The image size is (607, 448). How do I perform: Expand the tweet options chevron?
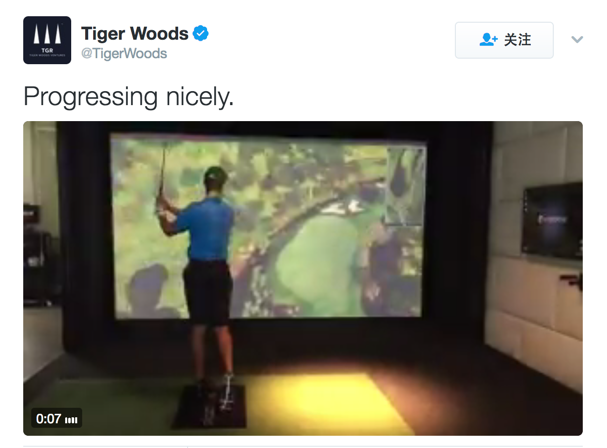577,39
